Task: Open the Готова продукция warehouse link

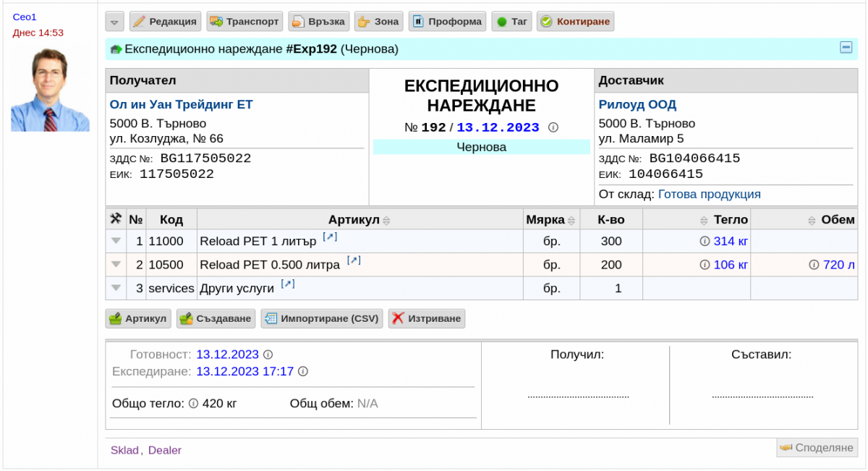Action: tap(709, 195)
